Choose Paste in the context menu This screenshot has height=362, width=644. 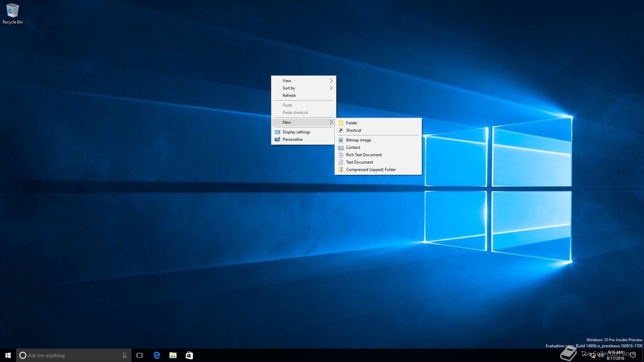coord(304,105)
